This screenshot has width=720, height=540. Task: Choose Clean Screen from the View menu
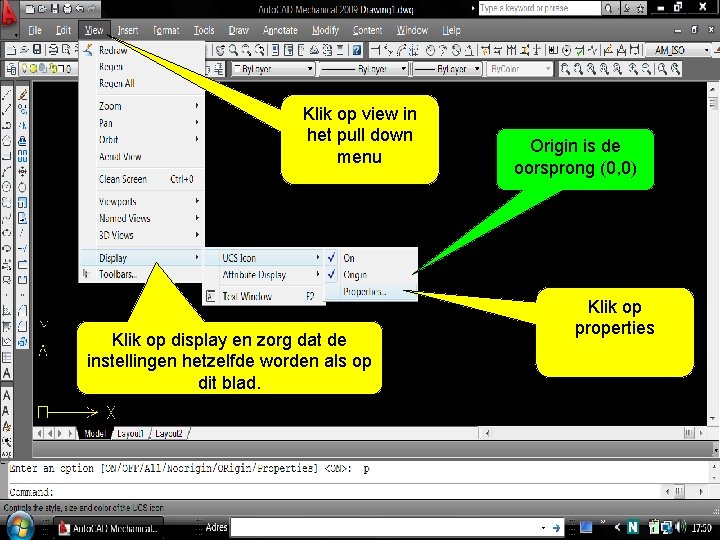[142, 179]
